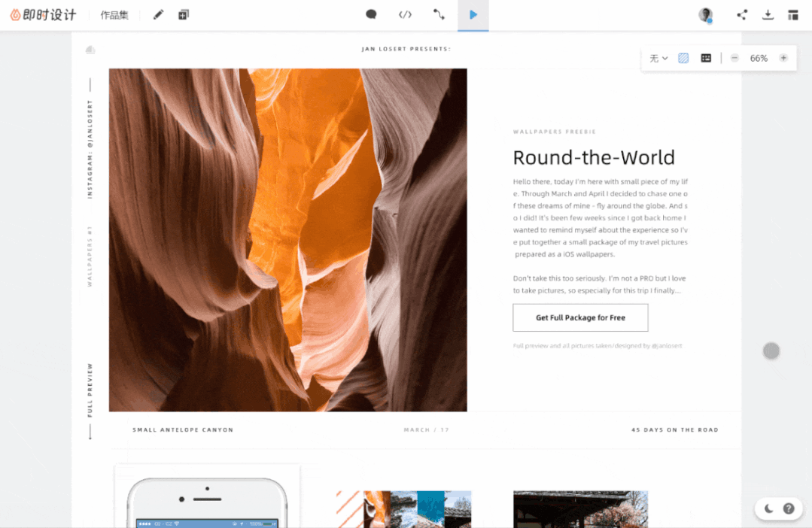Click the iPhone mockup image
812x528 pixels.
point(207,502)
